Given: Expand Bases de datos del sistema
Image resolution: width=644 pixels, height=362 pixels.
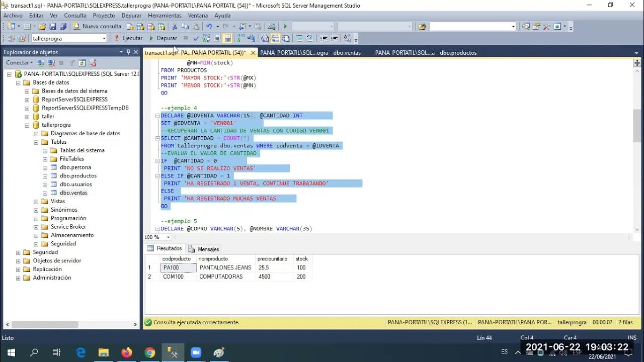Looking at the screenshot, I should pyautogui.click(x=27, y=91).
